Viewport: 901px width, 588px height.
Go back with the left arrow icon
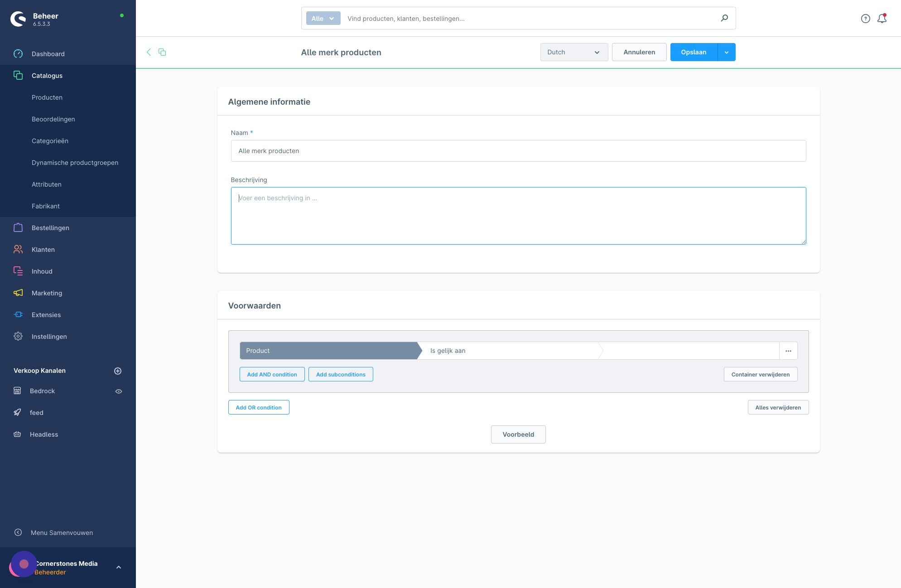click(149, 52)
